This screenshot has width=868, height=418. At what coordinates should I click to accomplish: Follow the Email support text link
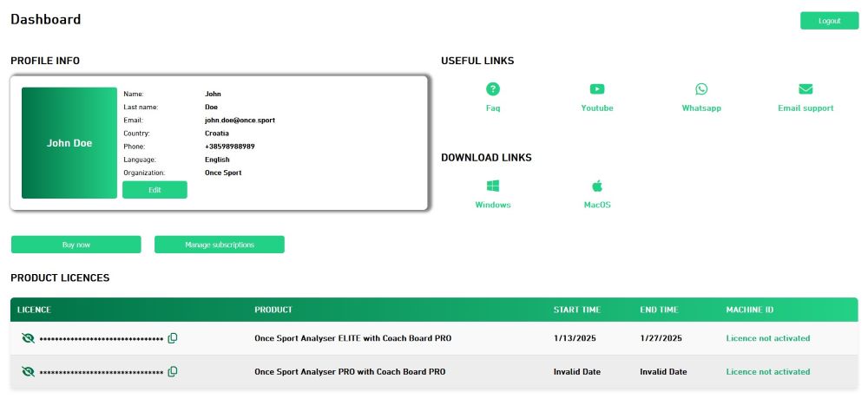806,108
